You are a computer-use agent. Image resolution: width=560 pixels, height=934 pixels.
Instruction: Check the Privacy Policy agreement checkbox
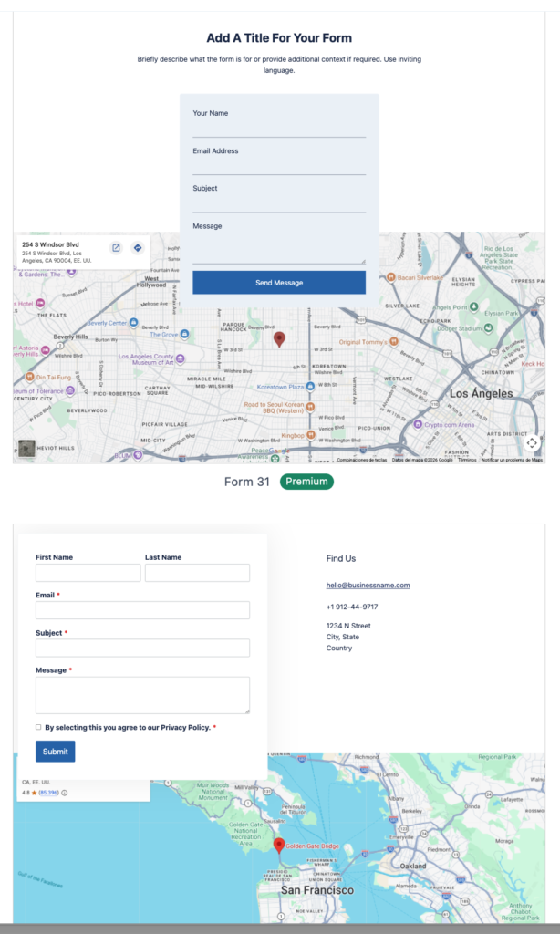tap(38, 727)
